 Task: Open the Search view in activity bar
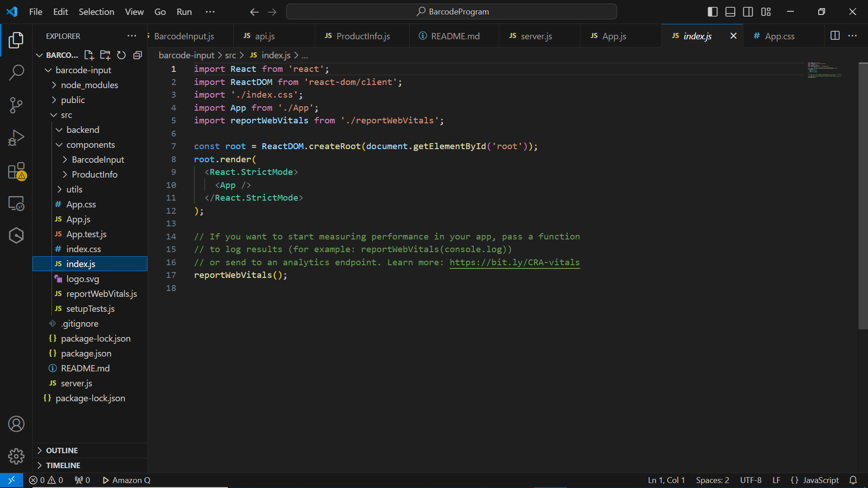(16, 72)
